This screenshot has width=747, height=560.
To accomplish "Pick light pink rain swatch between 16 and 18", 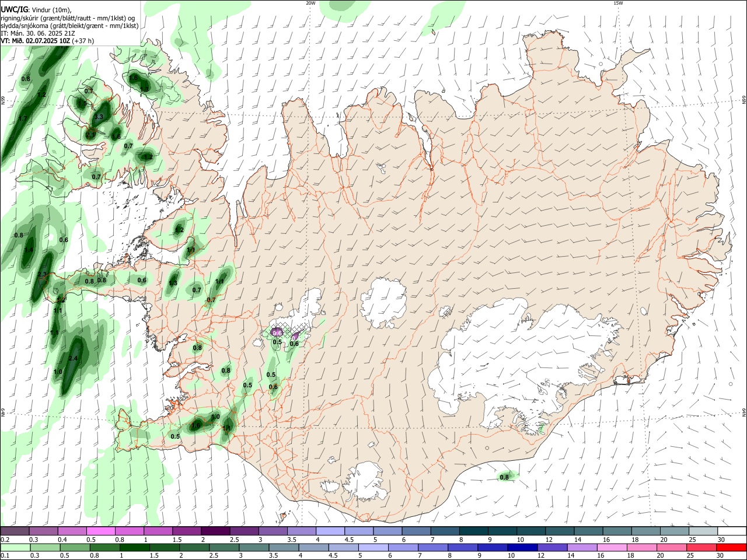I will point(612,548).
